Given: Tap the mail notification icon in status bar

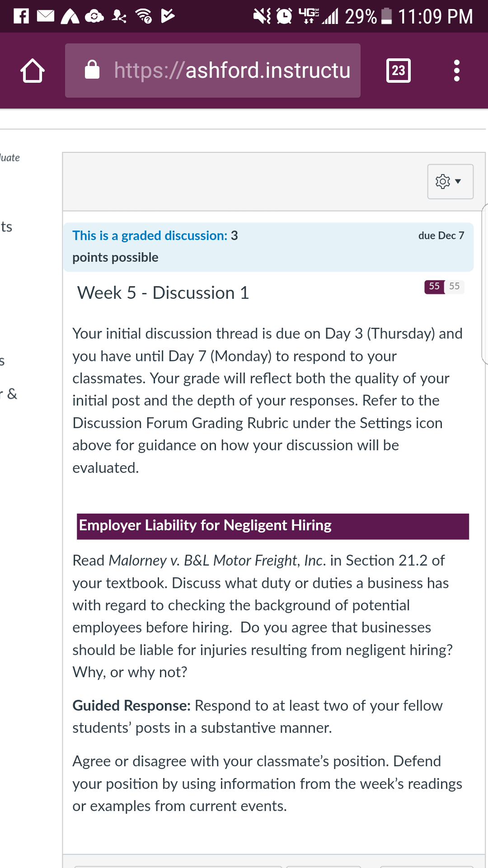Looking at the screenshot, I should 46,16.
